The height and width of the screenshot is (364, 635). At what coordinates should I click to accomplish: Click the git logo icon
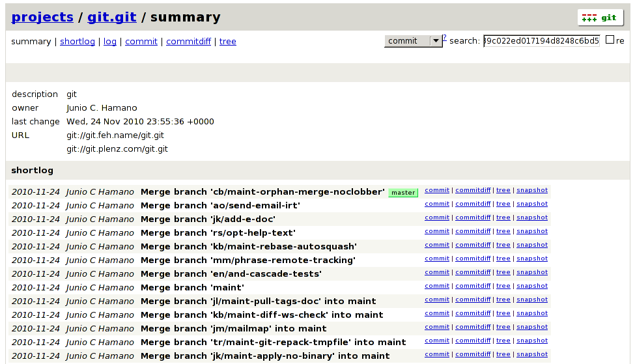[x=600, y=18]
